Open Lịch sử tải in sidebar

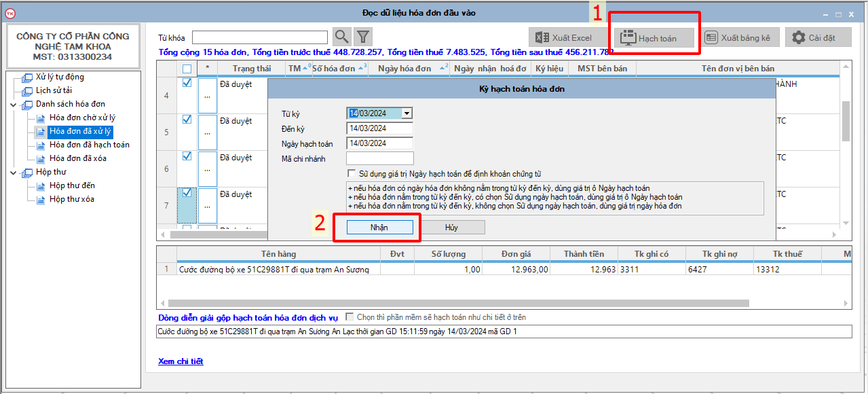(54, 90)
